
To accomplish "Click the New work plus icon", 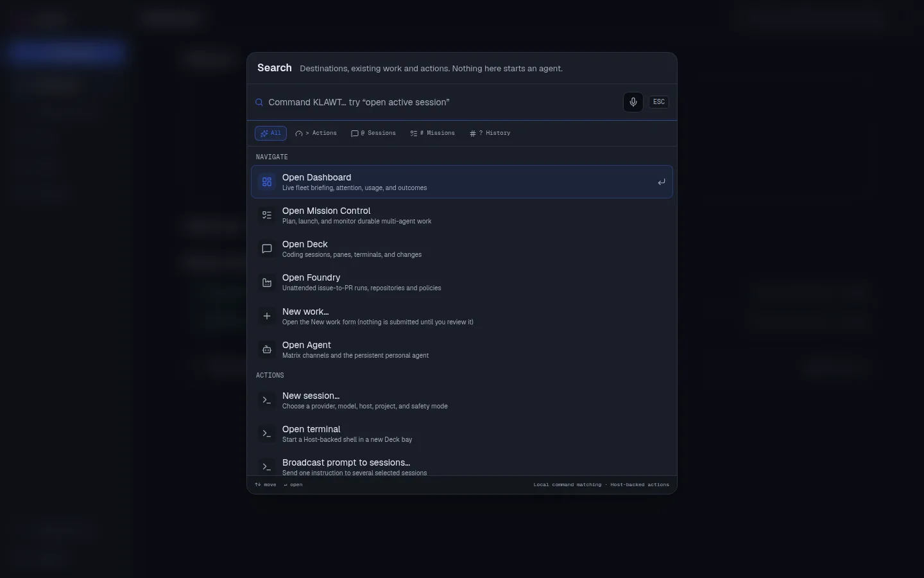I will (267, 316).
